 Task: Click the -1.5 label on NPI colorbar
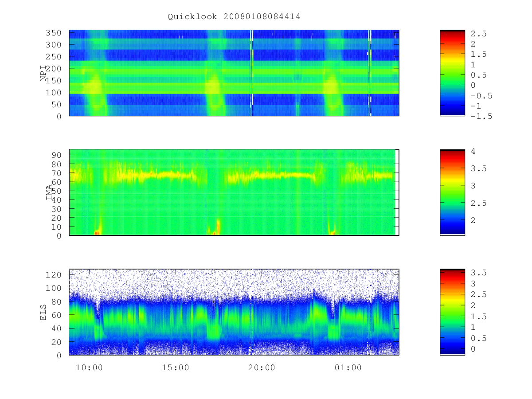tap(481, 116)
